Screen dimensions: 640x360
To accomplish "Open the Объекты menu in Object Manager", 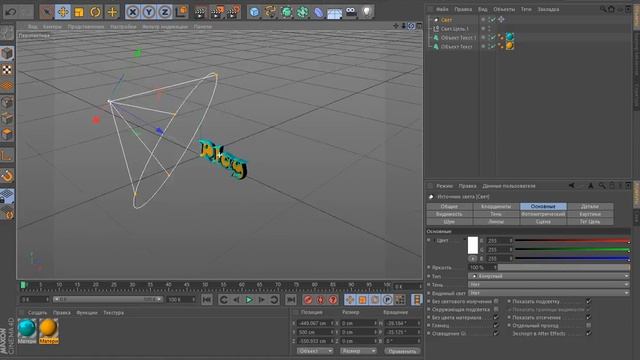I will coord(504,9).
